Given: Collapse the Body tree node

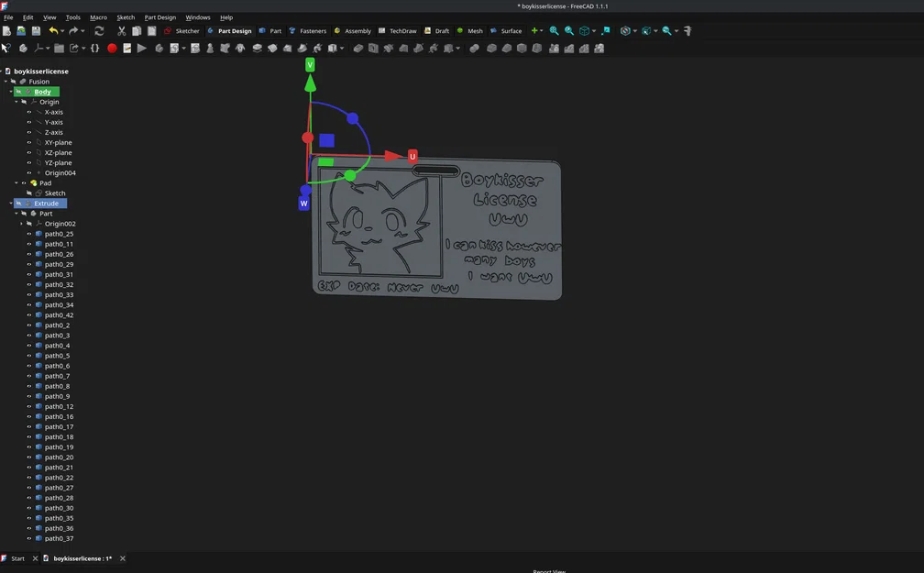Looking at the screenshot, I should [x=11, y=92].
